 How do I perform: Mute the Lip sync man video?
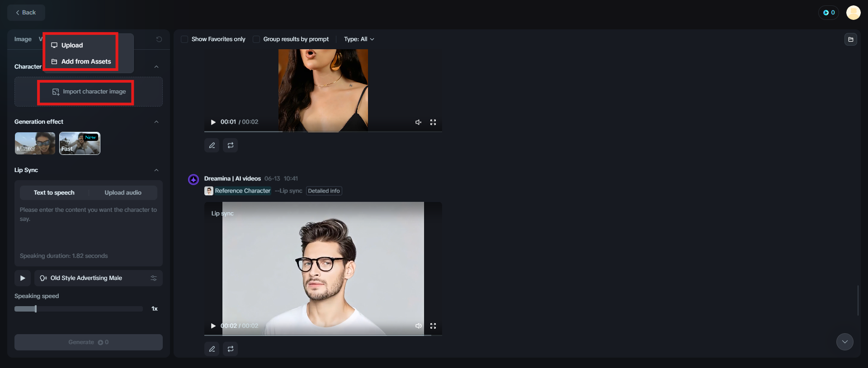(x=419, y=326)
